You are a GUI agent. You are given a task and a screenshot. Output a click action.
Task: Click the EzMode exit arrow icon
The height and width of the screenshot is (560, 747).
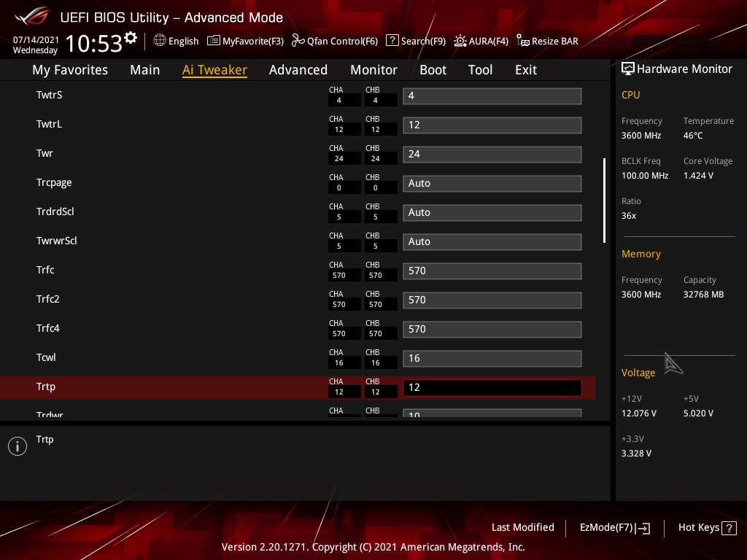(643, 528)
